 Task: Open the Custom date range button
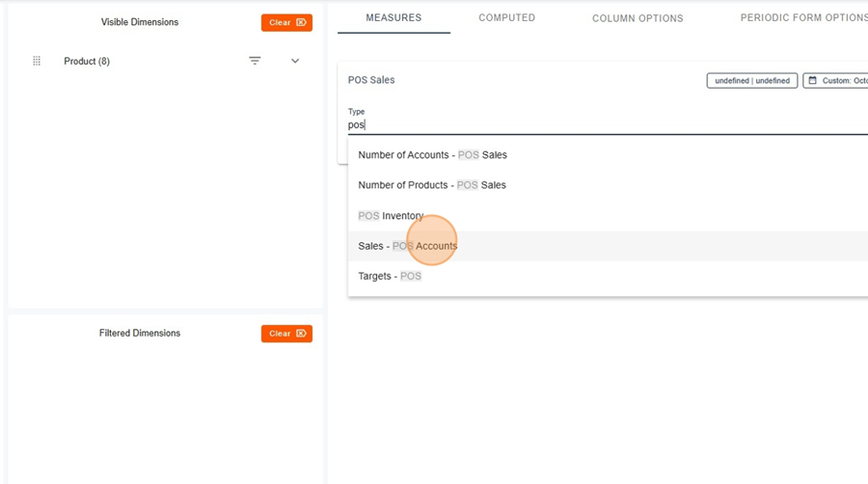(x=836, y=81)
